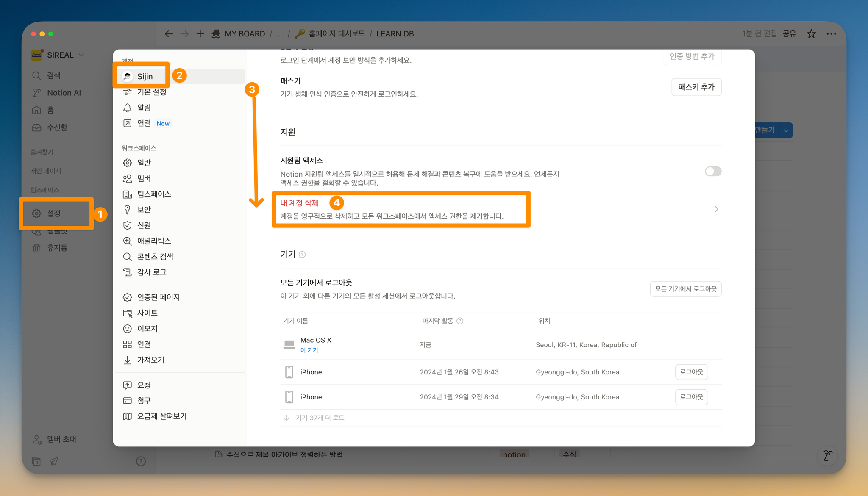Image resolution: width=868 pixels, height=496 pixels.
Task: Expand breadcrumb ellipsis
Action: tap(280, 34)
